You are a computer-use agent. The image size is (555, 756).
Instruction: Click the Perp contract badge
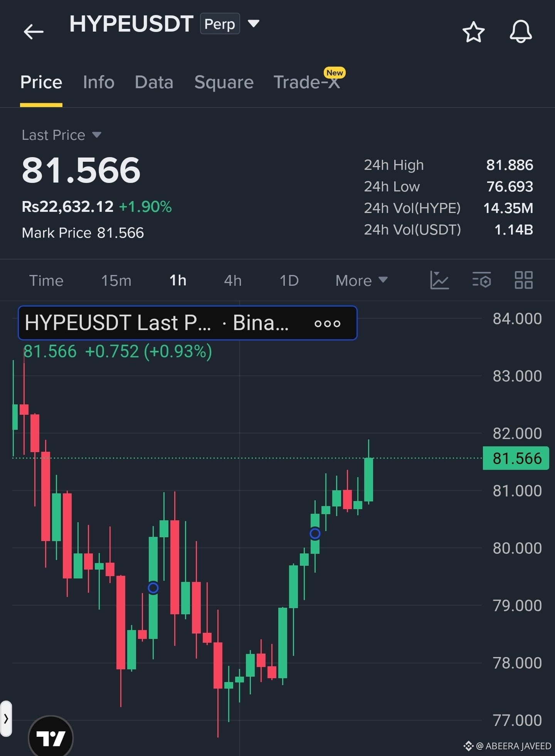(x=220, y=24)
